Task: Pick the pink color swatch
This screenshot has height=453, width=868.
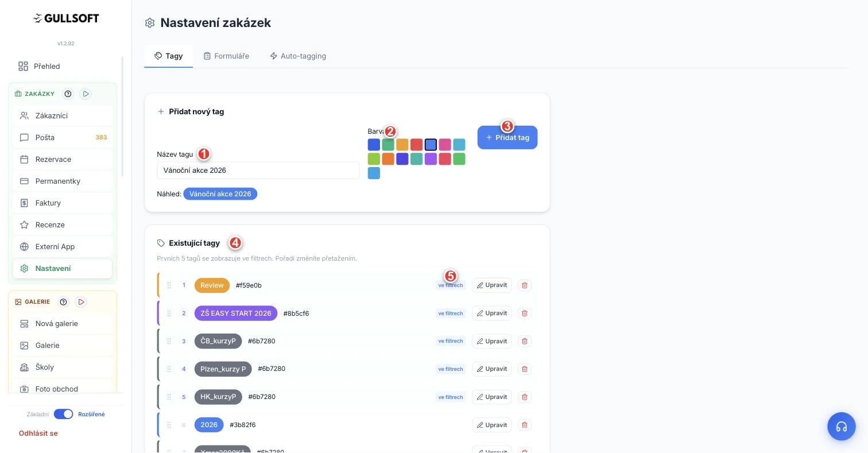Action: point(445,145)
